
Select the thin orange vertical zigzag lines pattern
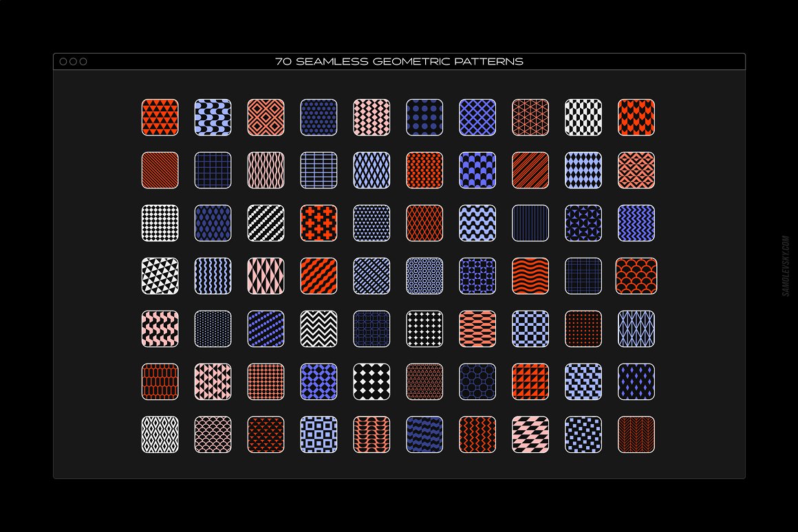(x=477, y=435)
